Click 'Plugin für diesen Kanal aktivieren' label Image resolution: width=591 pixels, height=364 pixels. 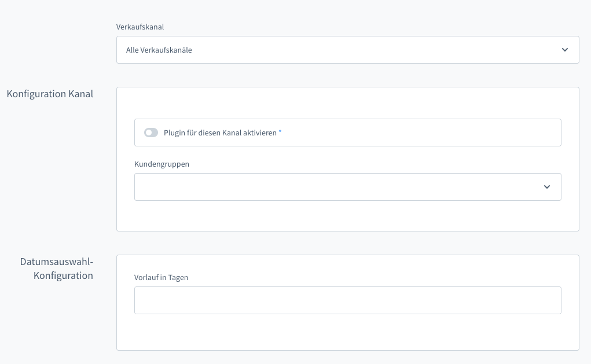pyautogui.click(x=220, y=133)
